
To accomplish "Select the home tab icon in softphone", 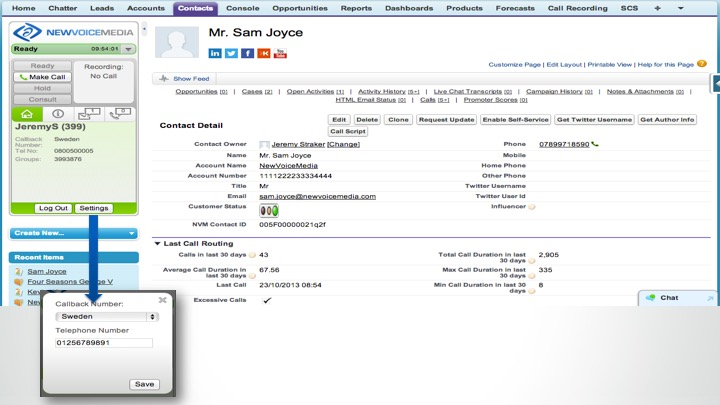I will coord(27,114).
